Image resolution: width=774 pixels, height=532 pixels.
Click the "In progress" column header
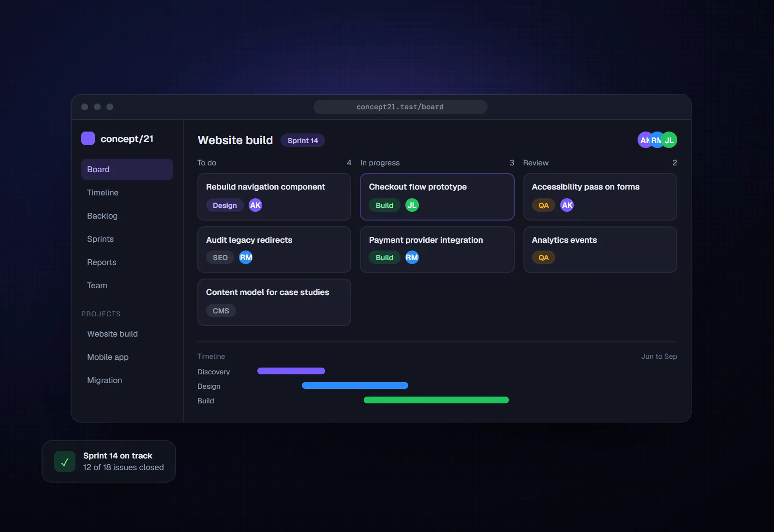tap(380, 163)
